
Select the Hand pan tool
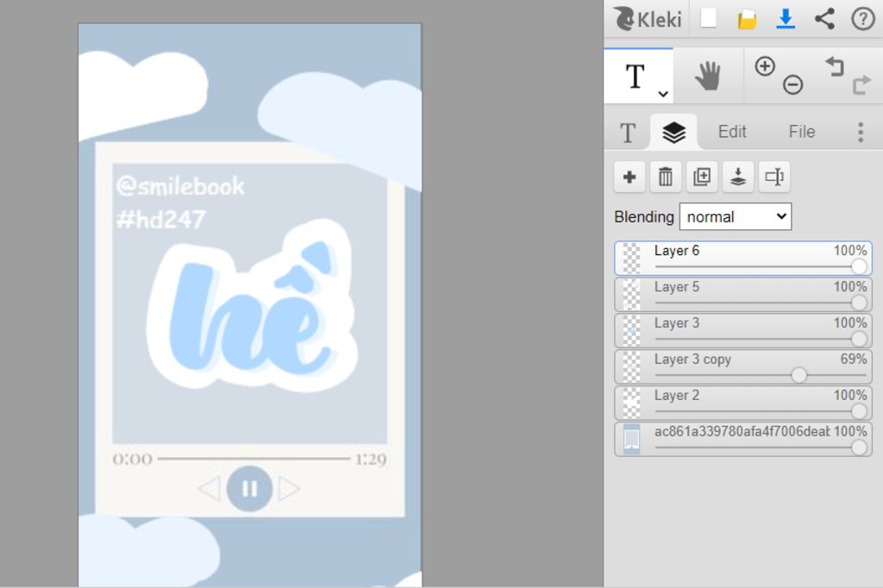(708, 76)
